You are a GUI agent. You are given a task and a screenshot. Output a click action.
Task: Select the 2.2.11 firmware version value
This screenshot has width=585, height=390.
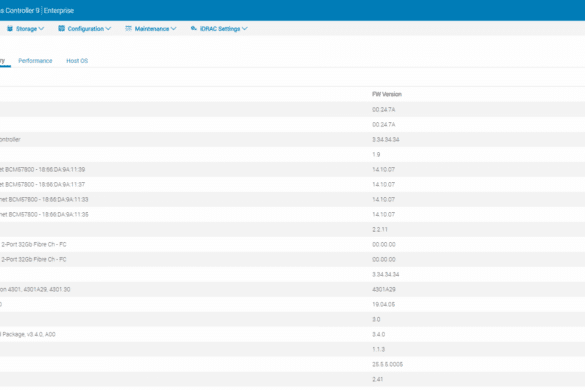[x=380, y=230]
